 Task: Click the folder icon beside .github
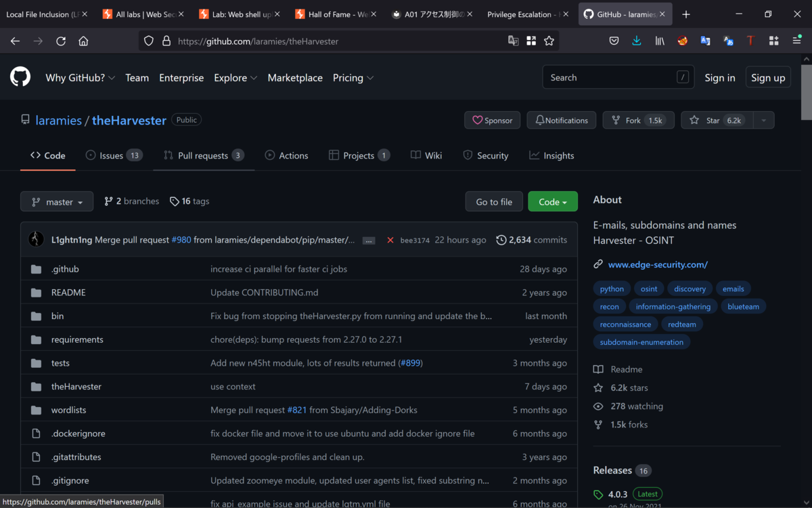coord(36,269)
